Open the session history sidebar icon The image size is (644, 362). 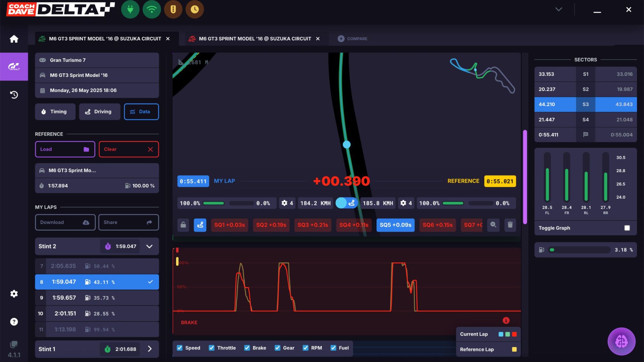point(14,95)
